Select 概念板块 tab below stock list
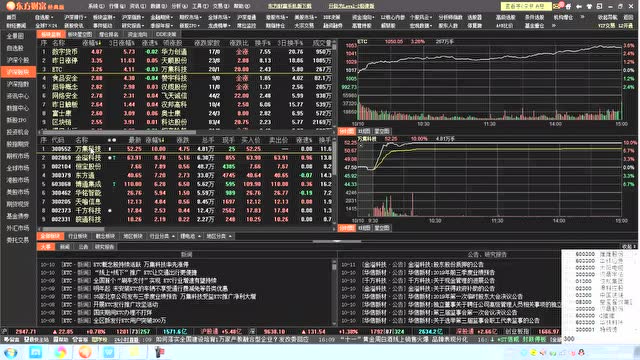The width and height of the screenshot is (640, 360). tap(105, 236)
